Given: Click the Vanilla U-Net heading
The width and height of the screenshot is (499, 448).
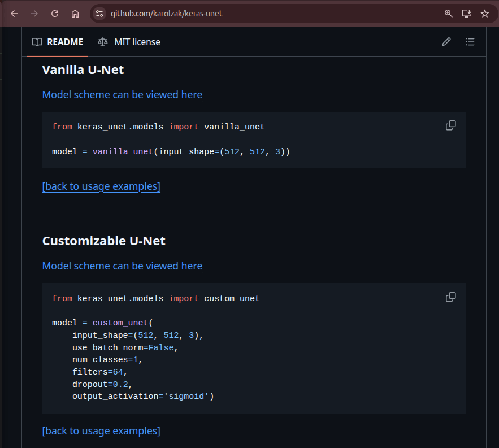Looking at the screenshot, I should pos(83,70).
